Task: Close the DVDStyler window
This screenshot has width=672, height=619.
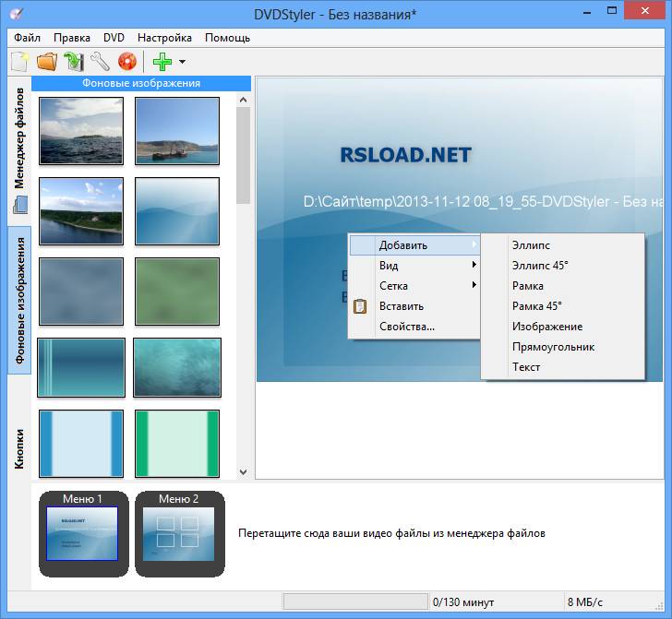Action: click(644, 11)
